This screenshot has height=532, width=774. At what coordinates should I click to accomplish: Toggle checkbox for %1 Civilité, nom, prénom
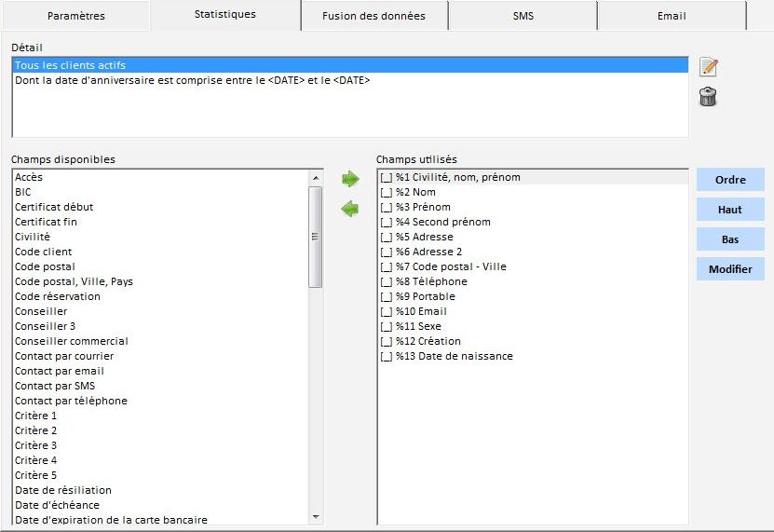point(387,178)
